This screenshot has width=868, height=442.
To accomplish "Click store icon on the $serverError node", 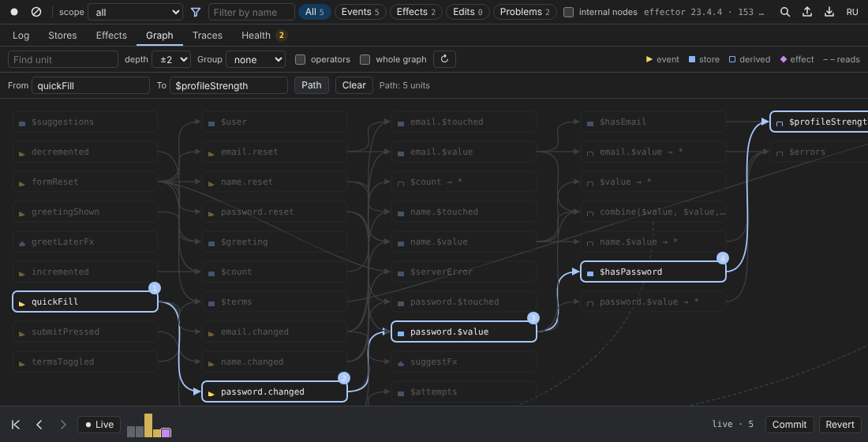I will pos(401,273).
